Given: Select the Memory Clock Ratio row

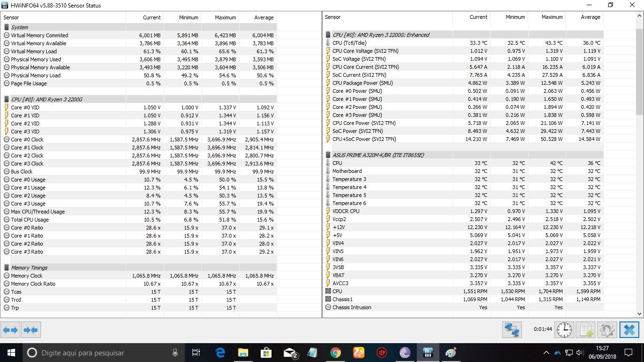Looking at the screenshot, I should click(x=139, y=284).
